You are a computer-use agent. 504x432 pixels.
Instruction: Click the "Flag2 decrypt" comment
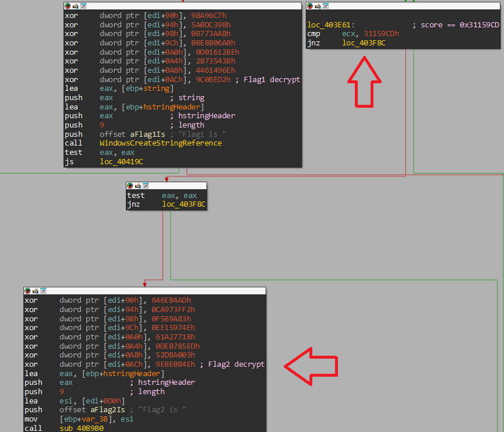[237, 364]
